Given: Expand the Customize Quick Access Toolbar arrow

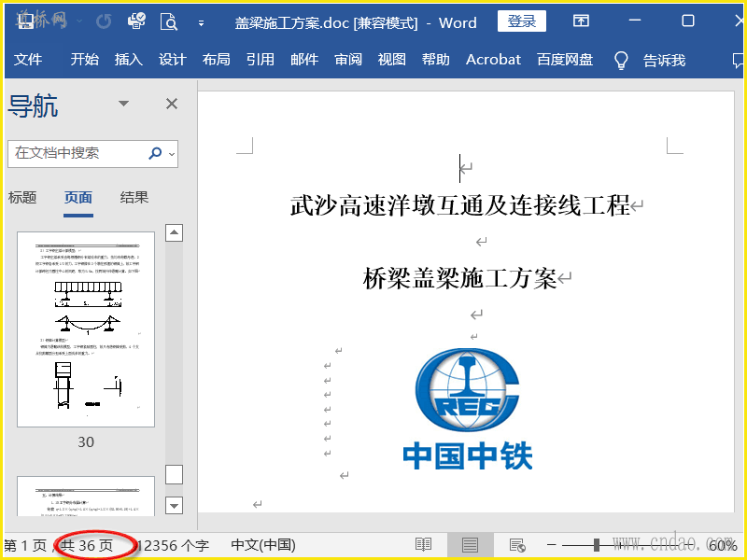Looking at the screenshot, I should pyautogui.click(x=201, y=22).
